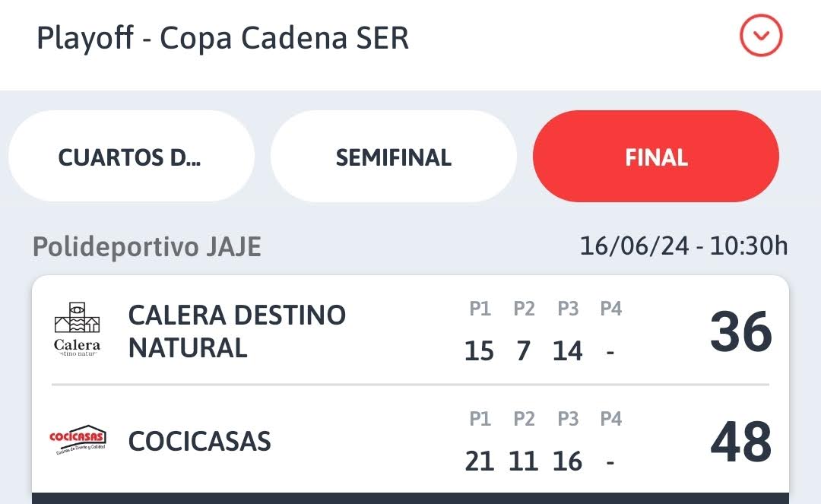Click Cocicasas' P1 score 21
821x504 pixels.
click(479, 461)
